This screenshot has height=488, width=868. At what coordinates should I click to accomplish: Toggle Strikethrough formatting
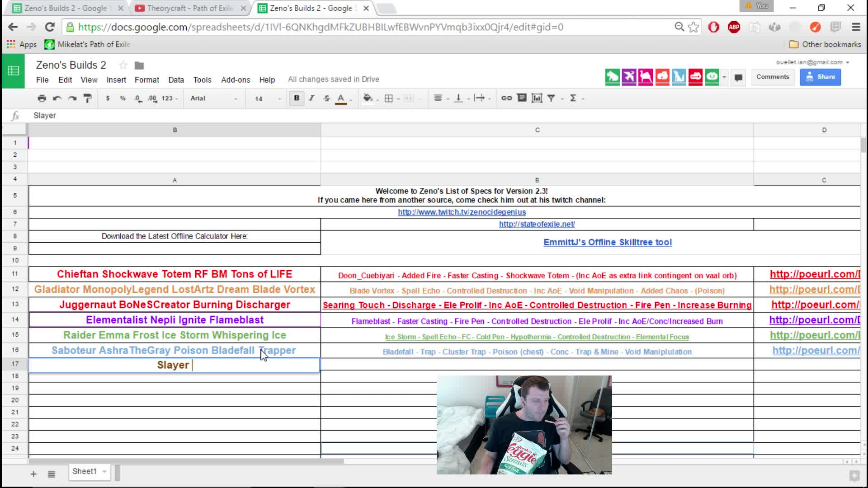[326, 98]
